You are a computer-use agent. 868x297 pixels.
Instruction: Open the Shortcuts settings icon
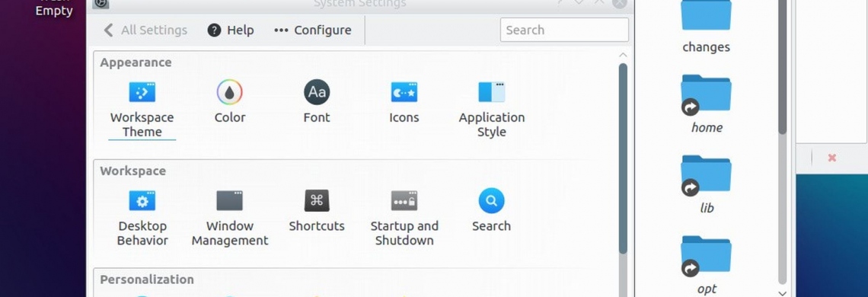coord(317,200)
